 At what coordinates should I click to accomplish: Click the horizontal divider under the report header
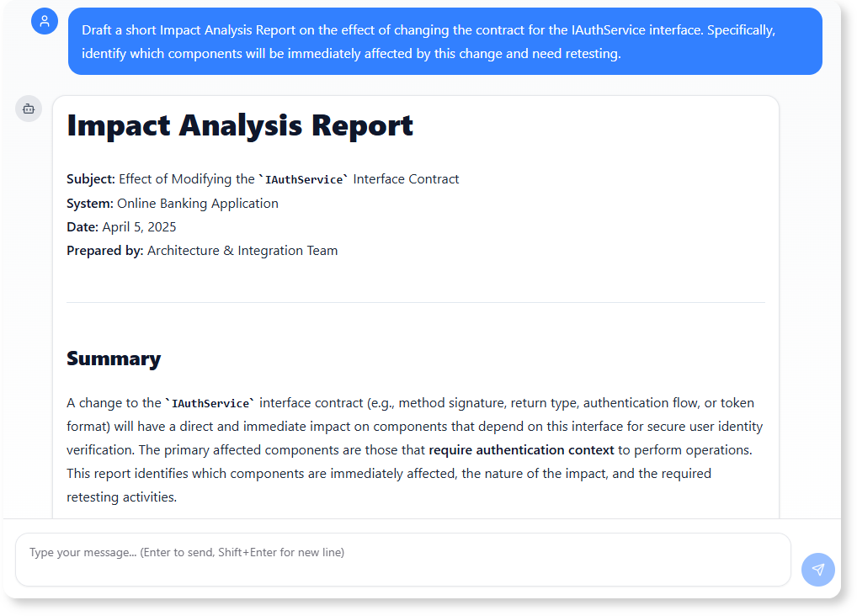[x=415, y=301]
